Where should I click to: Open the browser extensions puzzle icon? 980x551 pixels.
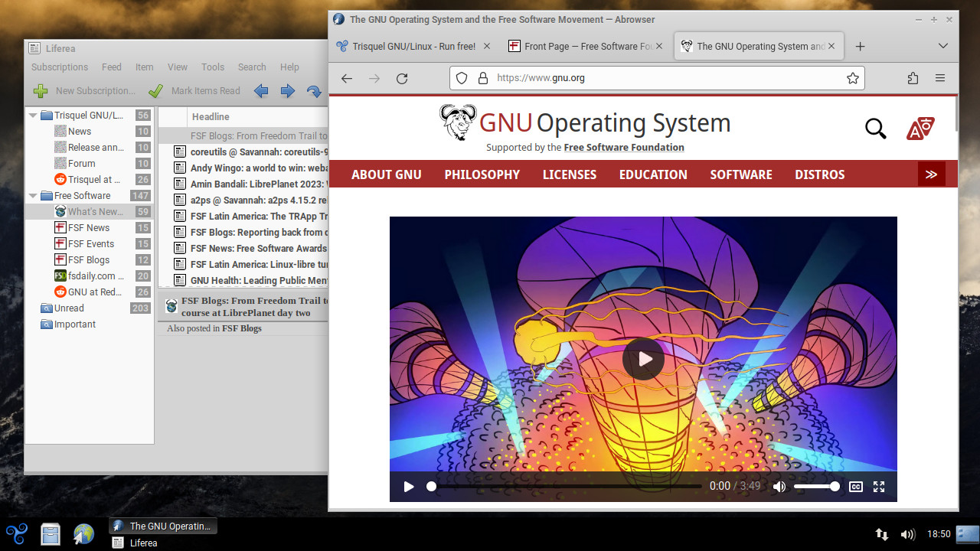[912, 78]
